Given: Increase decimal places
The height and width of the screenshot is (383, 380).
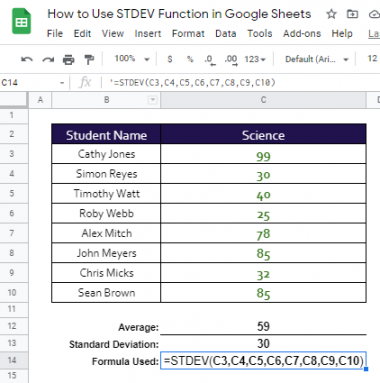Looking at the screenshot, I should click(x=231, y=60).
